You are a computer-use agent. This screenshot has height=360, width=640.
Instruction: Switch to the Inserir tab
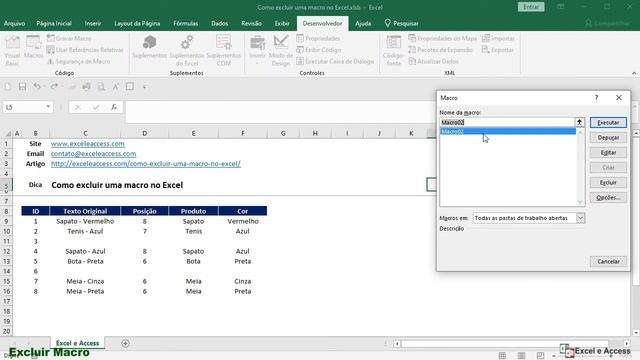click(93, 24)
